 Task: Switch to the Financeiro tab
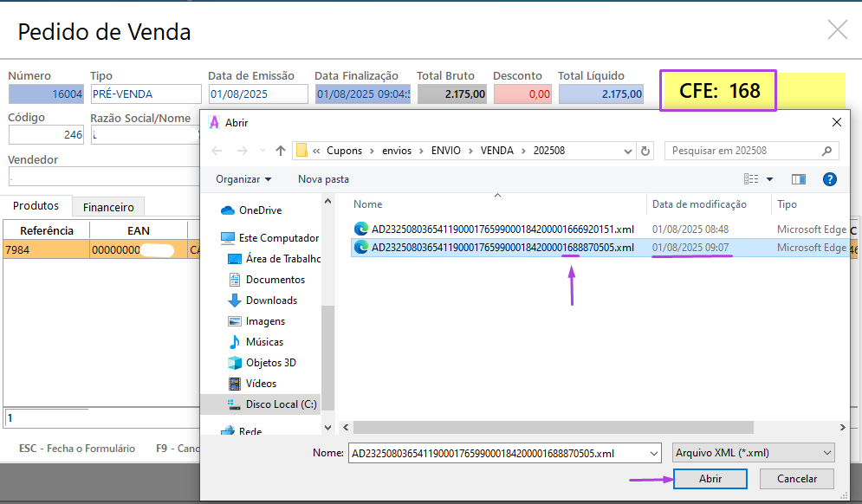point(108,207)
